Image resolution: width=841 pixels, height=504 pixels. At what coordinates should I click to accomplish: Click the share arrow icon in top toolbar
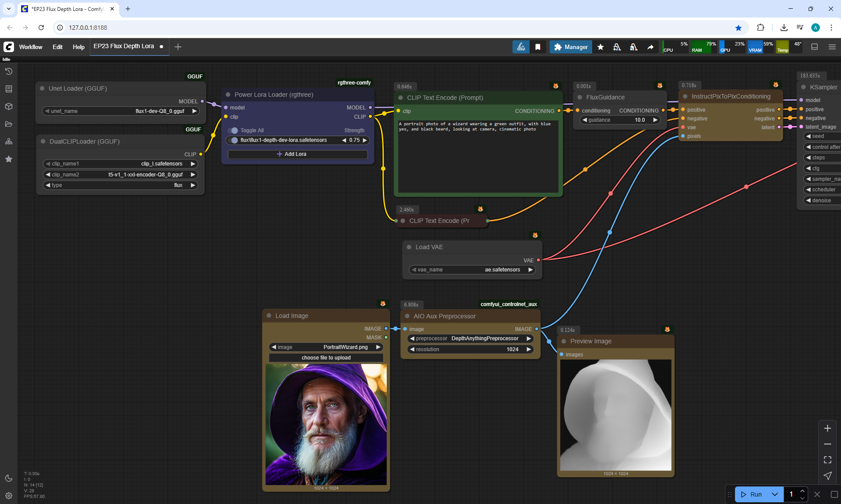point(650,47)
